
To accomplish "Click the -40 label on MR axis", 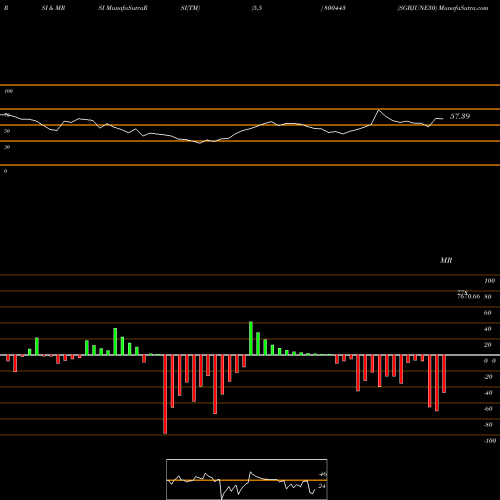I will (488, 393).
